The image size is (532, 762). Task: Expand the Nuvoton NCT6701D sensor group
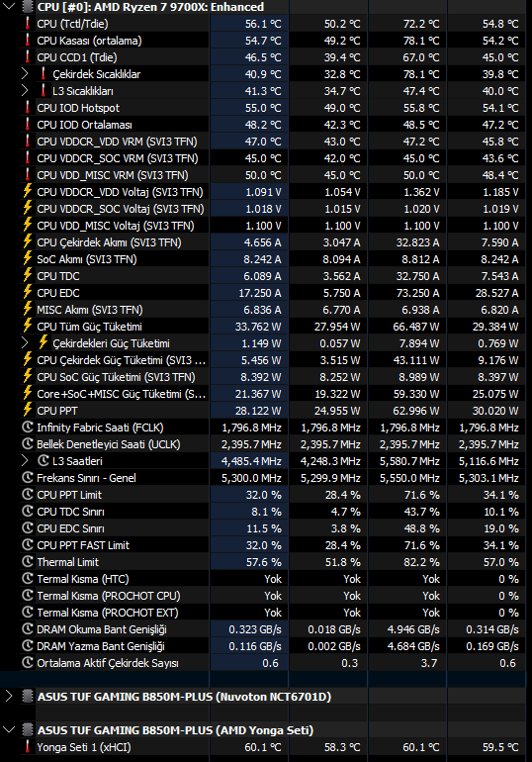click(x=9, y=697)
